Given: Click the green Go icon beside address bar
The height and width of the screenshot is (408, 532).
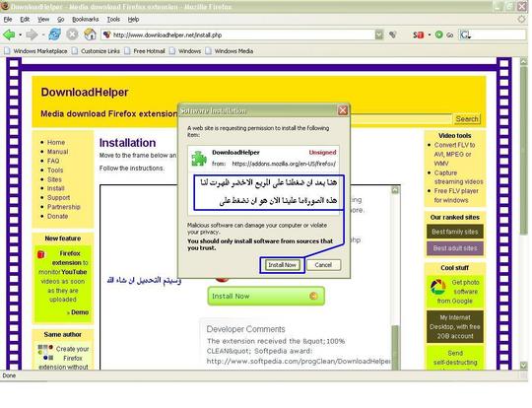Looking at the screenshot, I should tap(438, 34).
